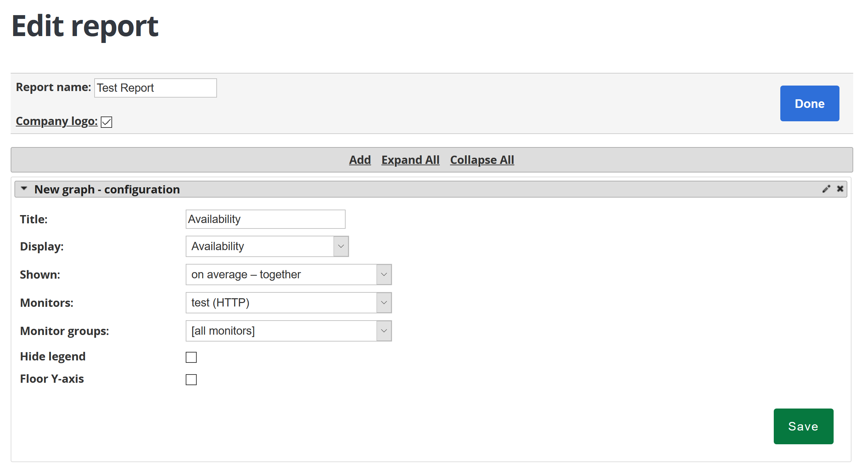Screen dimensions: 868x469
Task: Click the pencil edit icon on graph panel
Action: click(x=826, y=189)
